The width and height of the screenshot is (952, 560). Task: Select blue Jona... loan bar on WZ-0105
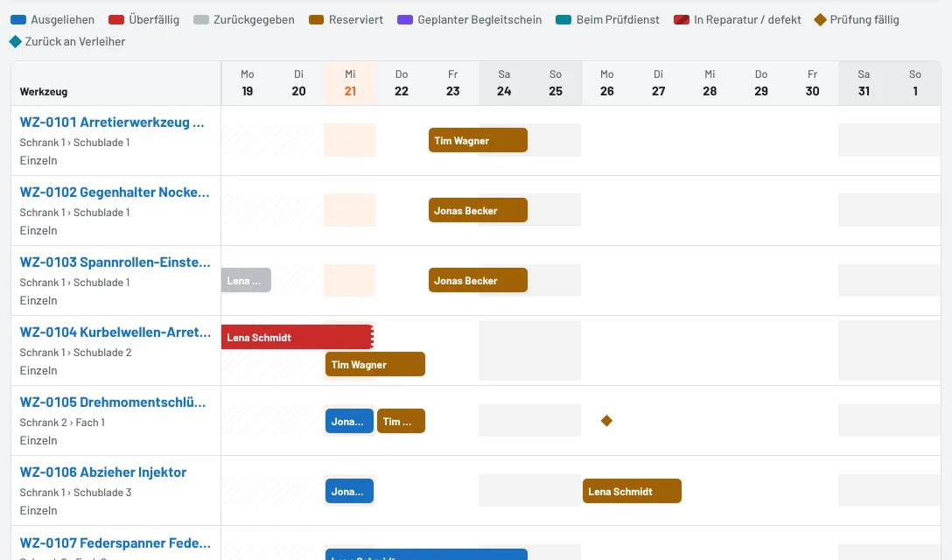point(349,421)
